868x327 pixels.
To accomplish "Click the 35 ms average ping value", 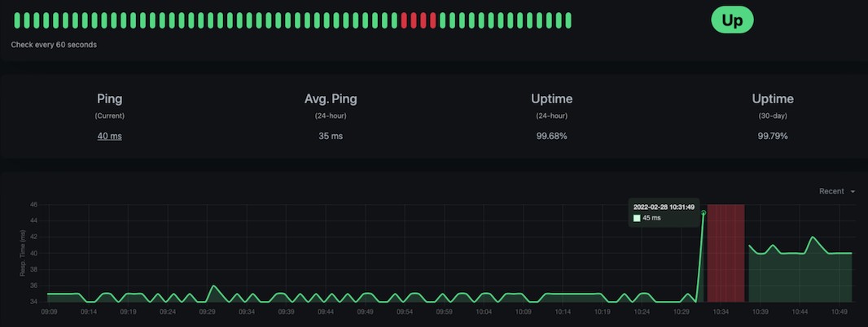I will pos(331,136).
